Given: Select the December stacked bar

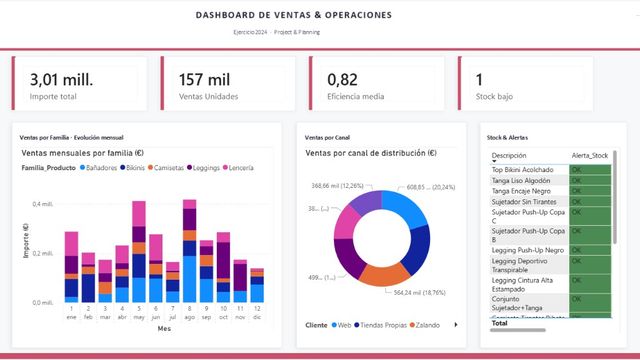Looking at the screenshot, I should tap(257, 285).
